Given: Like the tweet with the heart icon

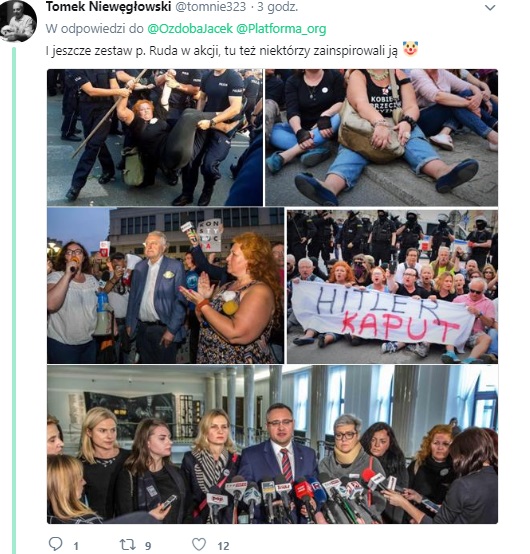Looking at the screenshot, I should click(x=199, y=544).
